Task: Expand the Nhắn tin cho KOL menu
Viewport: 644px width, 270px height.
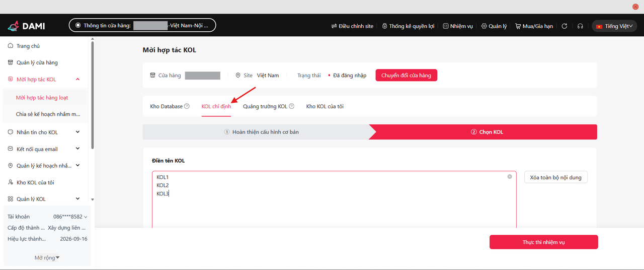Action: click(77, 132)
